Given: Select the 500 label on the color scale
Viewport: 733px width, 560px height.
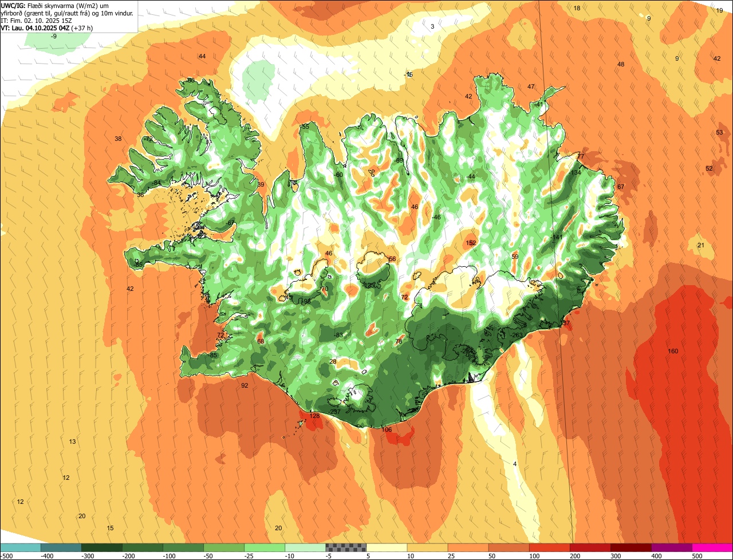Looking at the screenshot, I should [x=696, y=555].
